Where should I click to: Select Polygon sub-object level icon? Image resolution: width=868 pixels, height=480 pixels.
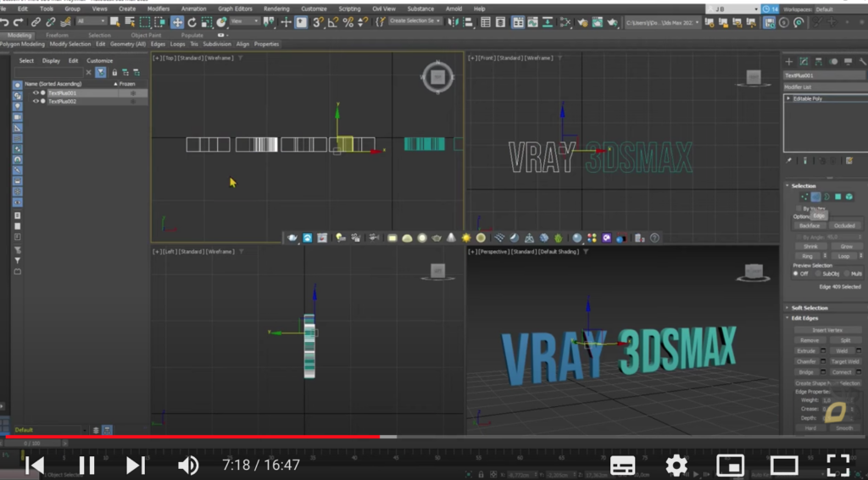tap(838, 197)
